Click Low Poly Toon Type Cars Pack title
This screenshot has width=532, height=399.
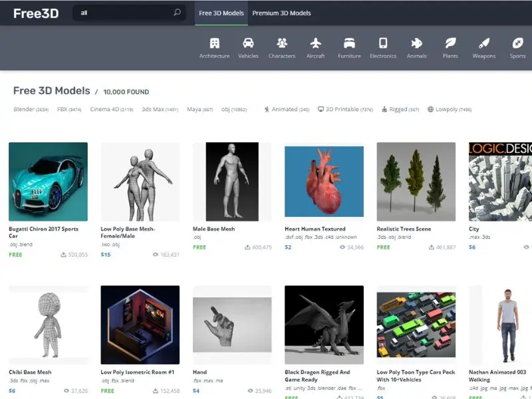pos(416,376)
